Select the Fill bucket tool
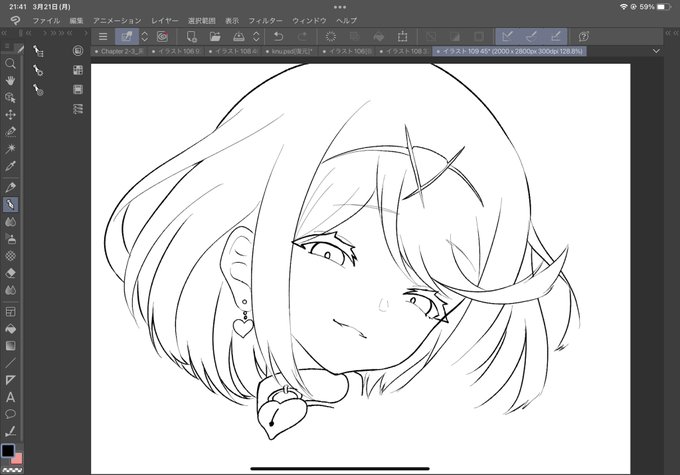 pos(10,329)
